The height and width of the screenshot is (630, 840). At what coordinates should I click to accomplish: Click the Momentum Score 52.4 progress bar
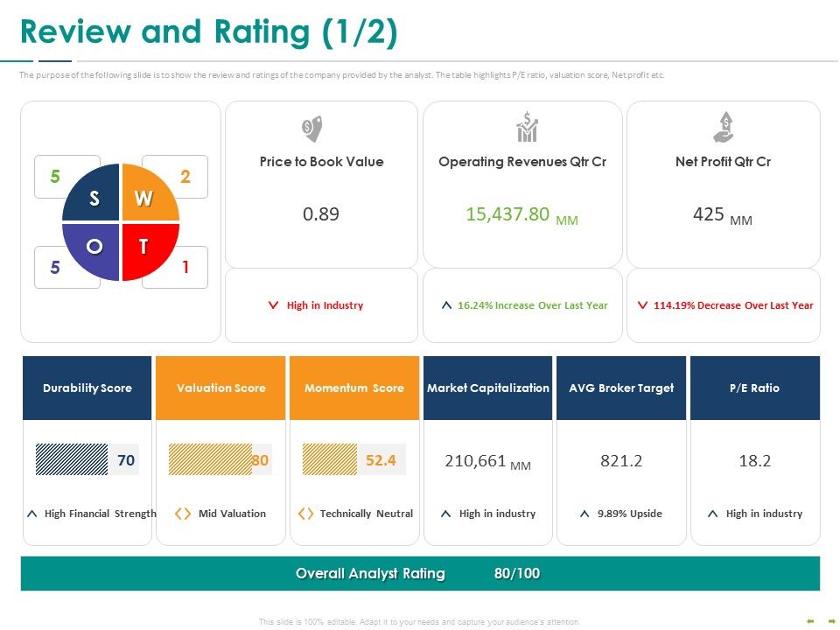tap(354, 459)
